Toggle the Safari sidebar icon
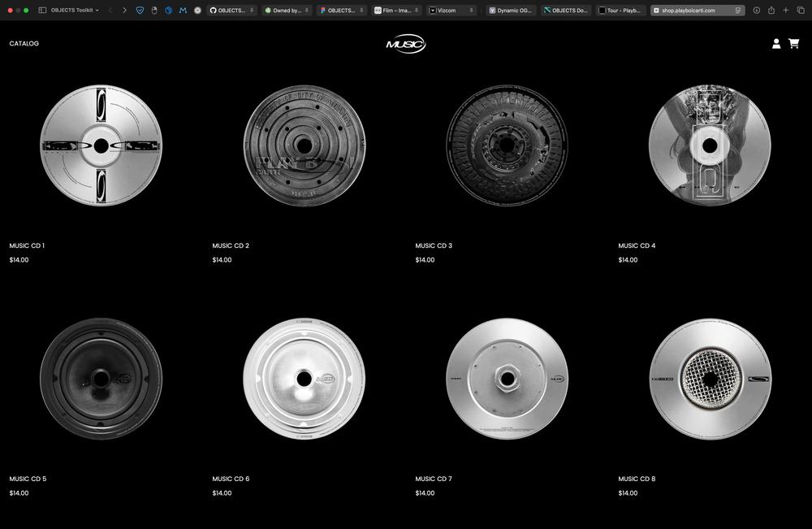 coord(42,11)
